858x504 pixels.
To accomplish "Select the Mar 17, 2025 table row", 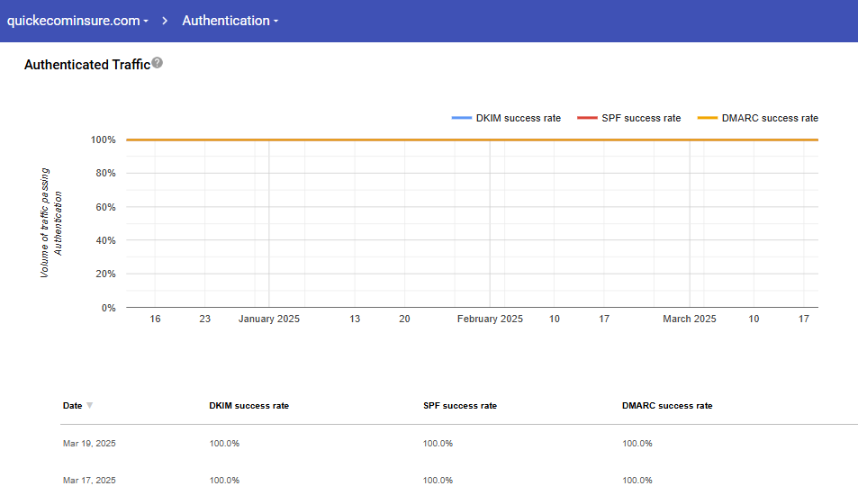I will tap(89, 480).
